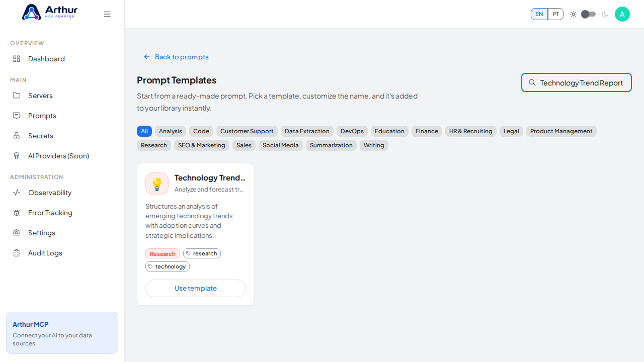Screen dimensions: 644x362
Task: Open the Servers page
Action: coord(62,96)
